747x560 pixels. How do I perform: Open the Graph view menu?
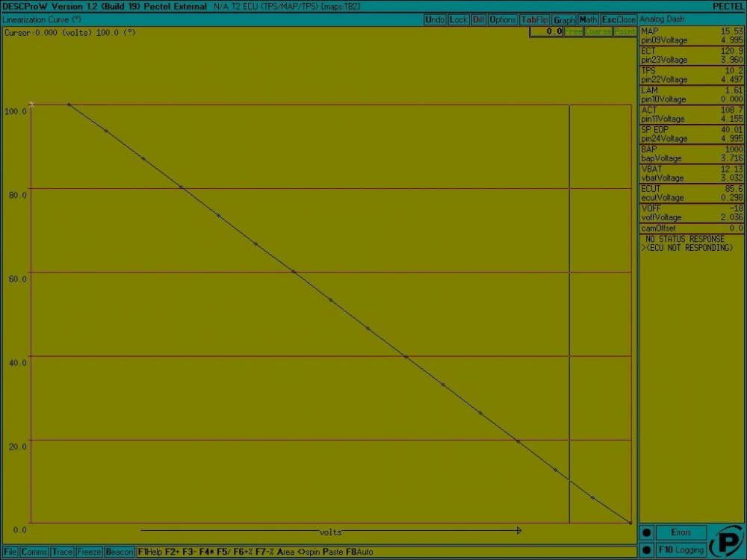[564, 19]
